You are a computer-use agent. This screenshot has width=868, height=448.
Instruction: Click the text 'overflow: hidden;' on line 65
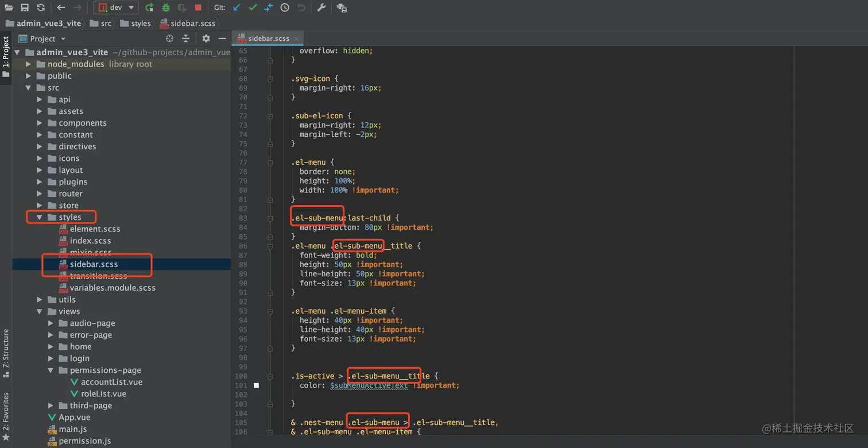pos(336,51)
